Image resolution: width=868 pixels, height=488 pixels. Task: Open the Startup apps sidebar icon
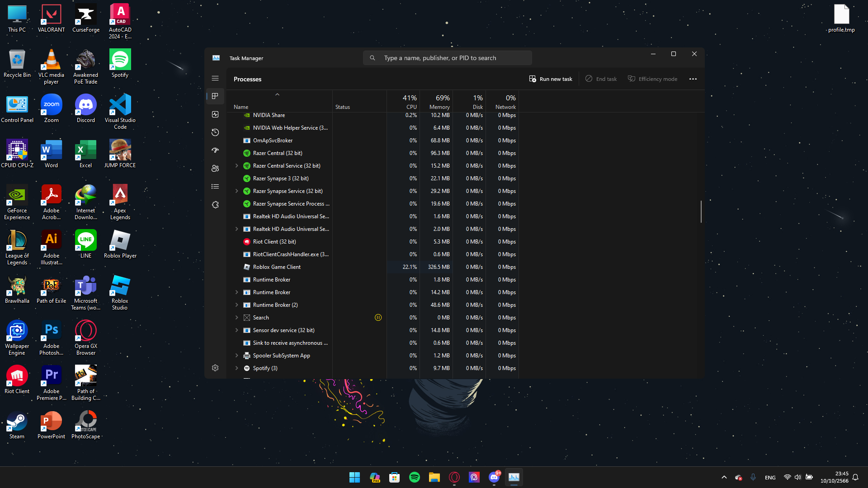(215, 150)
